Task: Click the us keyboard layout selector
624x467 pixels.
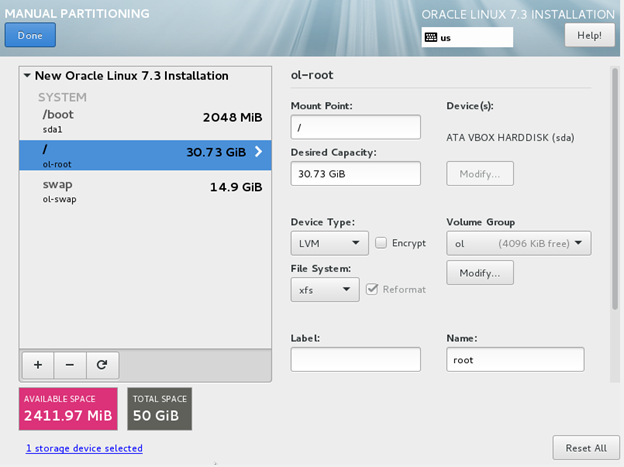Action: 467,37
